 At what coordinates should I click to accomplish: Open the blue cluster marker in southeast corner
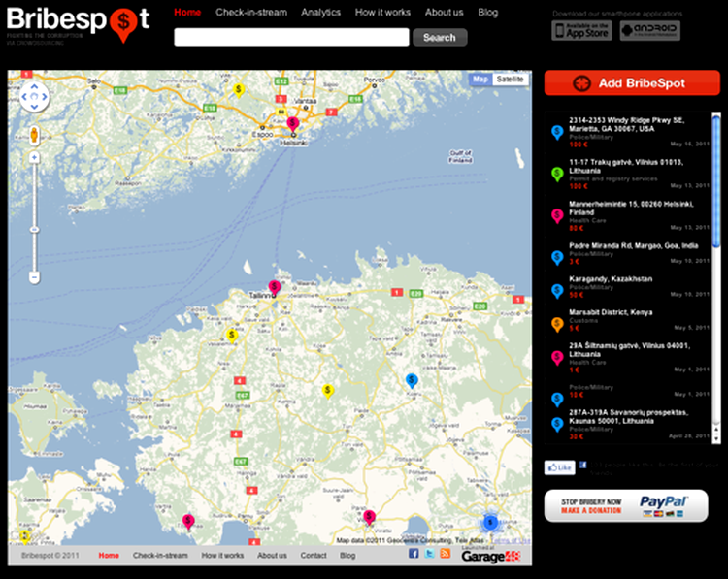(x=490, y=523)
